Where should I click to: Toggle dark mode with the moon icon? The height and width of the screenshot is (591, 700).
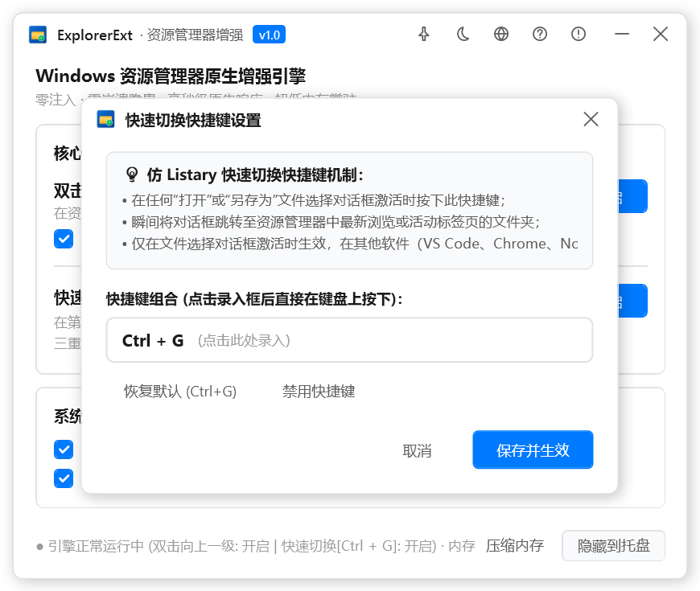click(x=463, y=35)
